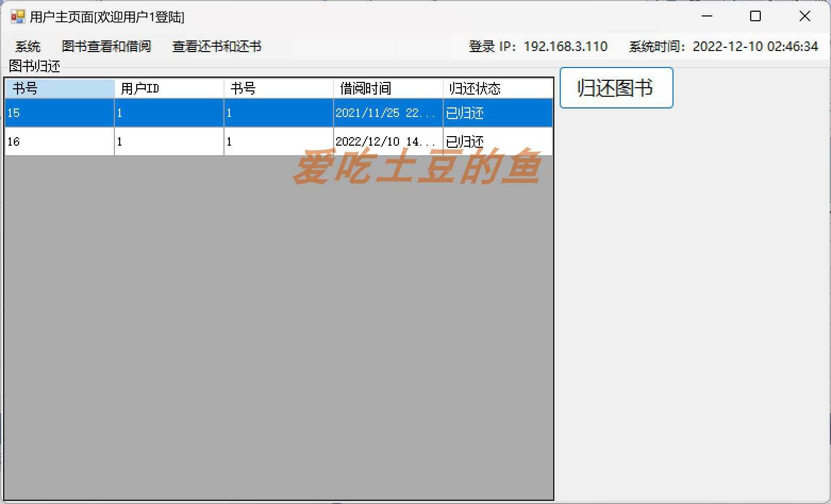This screenshot has height=504, width=831.
Task: Open the 系统 menu
Action: coord(28,47)
